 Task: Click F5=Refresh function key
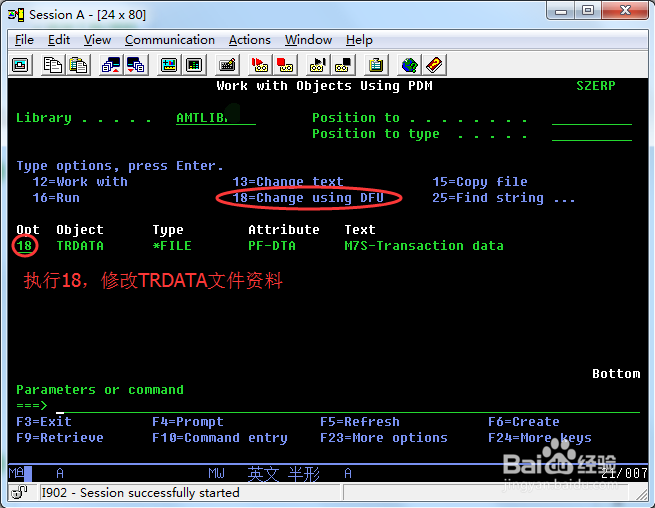(x=360, y=422)
